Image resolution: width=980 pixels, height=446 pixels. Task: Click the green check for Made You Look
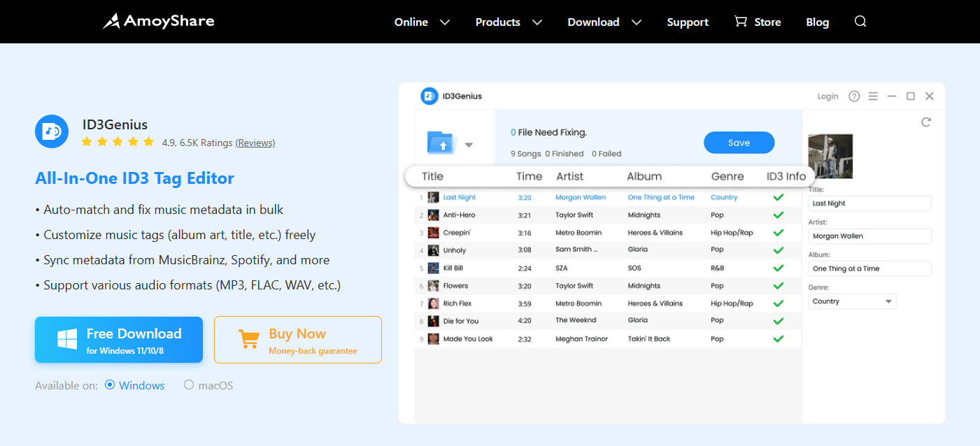click(x=778, y=338)
